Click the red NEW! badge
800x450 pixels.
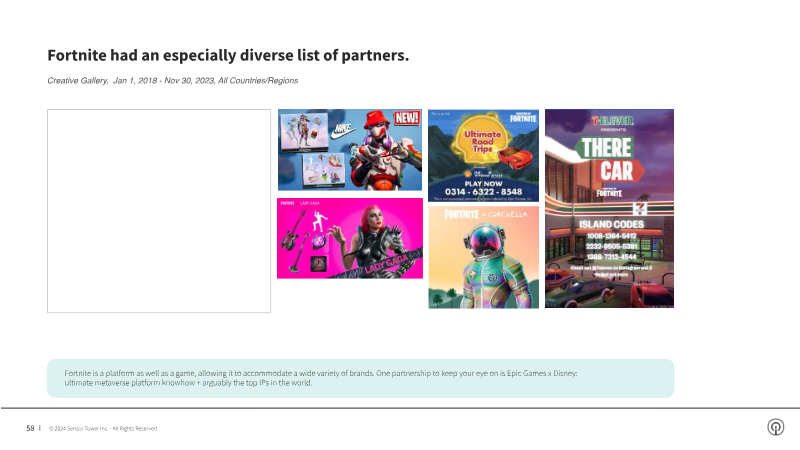407,118
